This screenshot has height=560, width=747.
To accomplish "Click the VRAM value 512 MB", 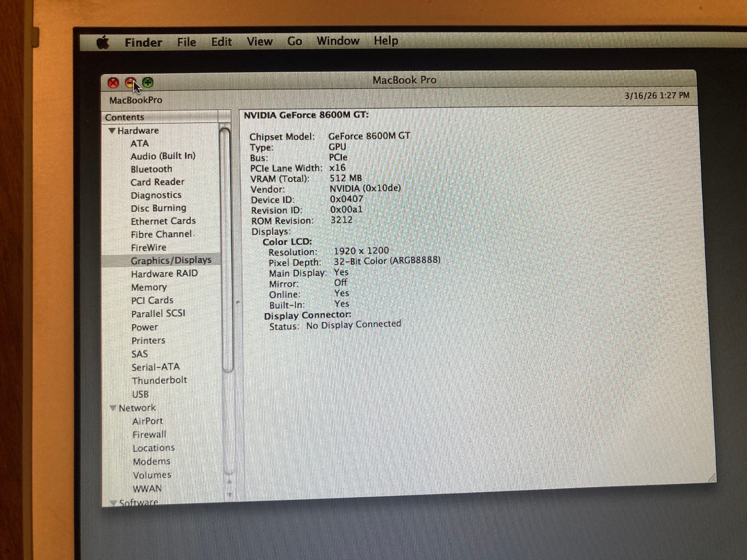I will pos(345,178).
